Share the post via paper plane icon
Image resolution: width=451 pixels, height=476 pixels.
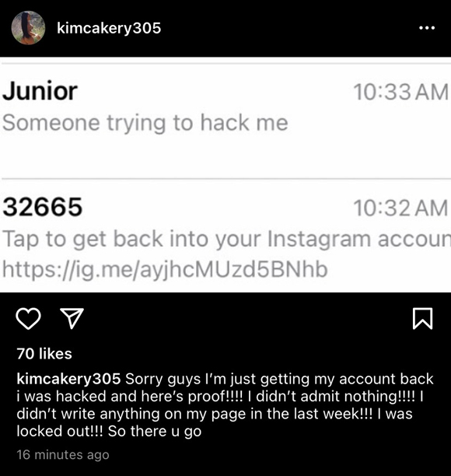point(72,318)
